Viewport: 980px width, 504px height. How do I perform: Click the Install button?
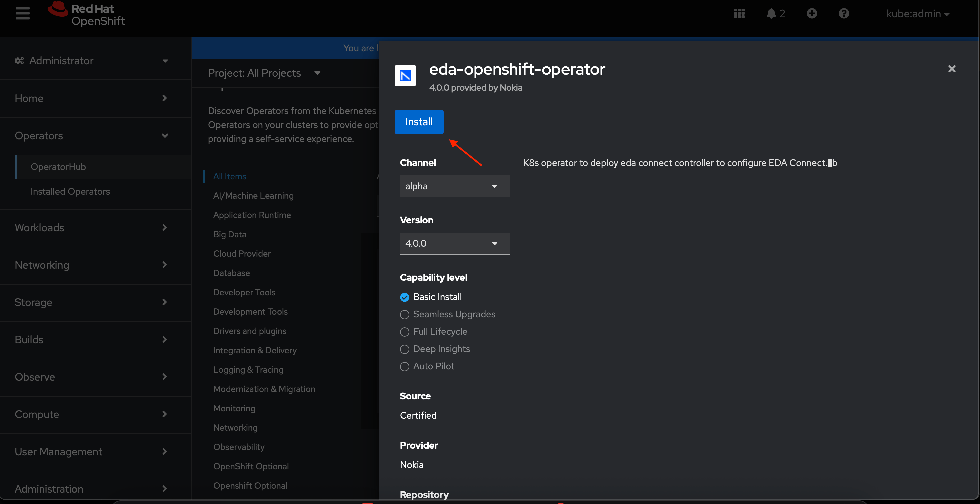[x=419, y=122]
